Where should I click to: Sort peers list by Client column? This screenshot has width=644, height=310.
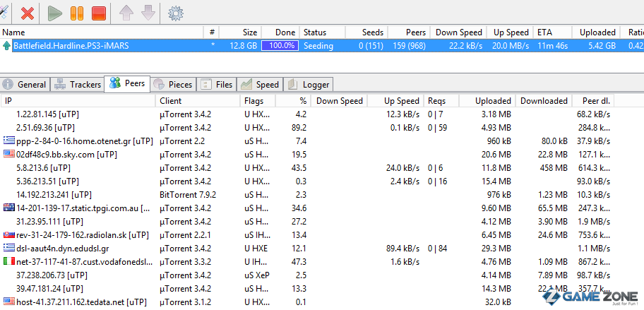198,100
